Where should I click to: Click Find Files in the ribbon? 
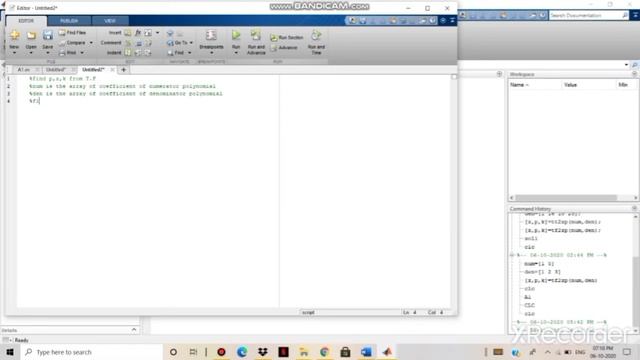click(72, 32)
